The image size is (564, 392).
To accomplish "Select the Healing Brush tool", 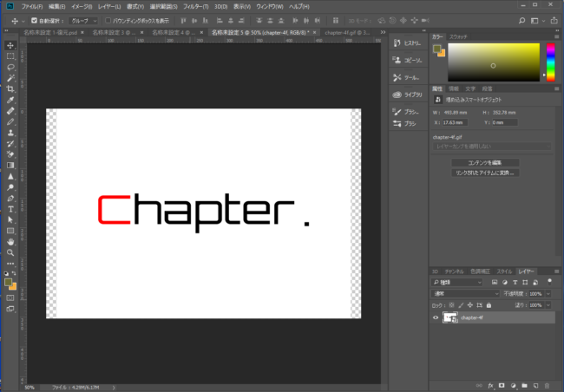I will [10, 111].
